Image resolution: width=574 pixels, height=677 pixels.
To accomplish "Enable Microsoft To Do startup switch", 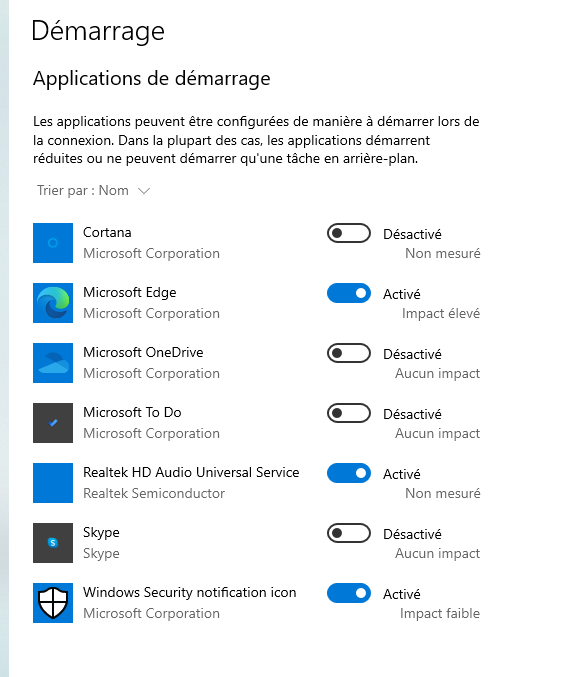I will 349,413.
